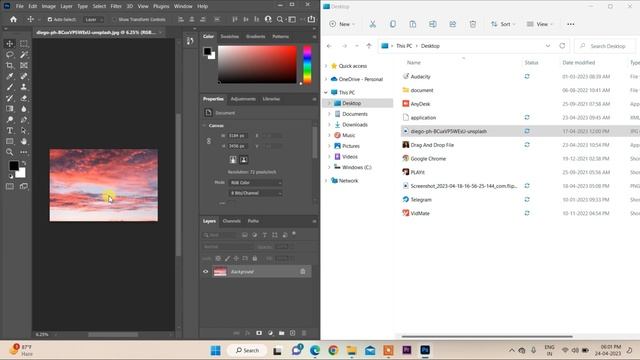This screenshot has width=640, height=360.
Task: Select the History Brush tool
Action: (10, 98)
